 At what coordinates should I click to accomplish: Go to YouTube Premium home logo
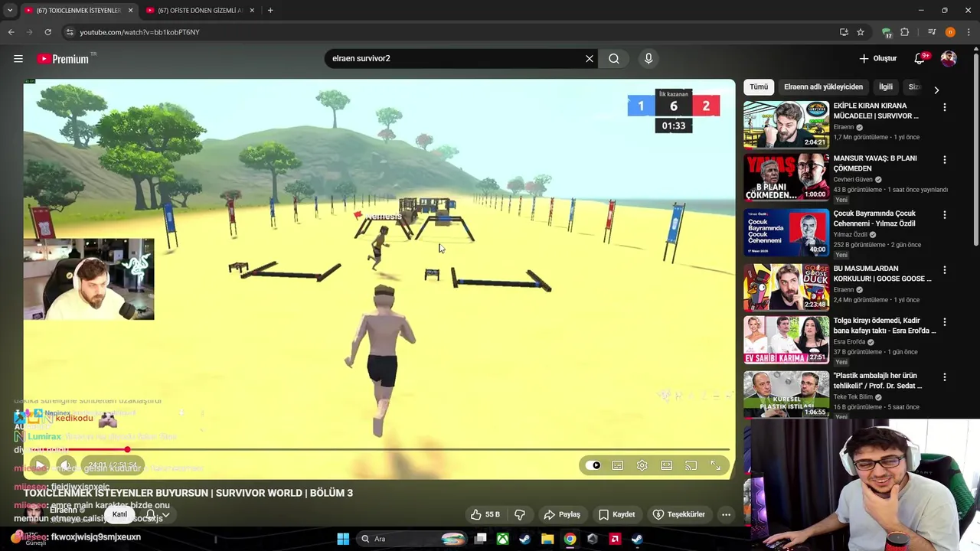(63, 59)
